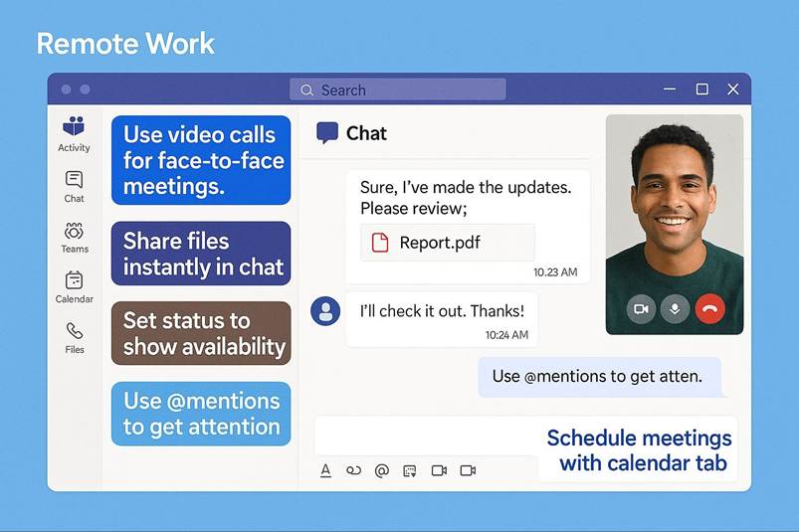The width and height of the screenshot is (799, 532).
Task: Select the "Share files instantly in chat" card
Action: [x=201, y=254]
